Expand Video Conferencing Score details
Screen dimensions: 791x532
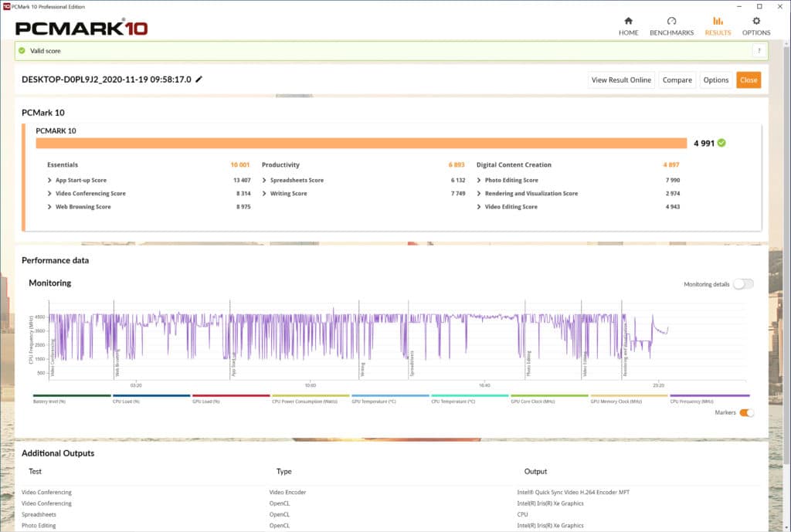tap(49, 193)
